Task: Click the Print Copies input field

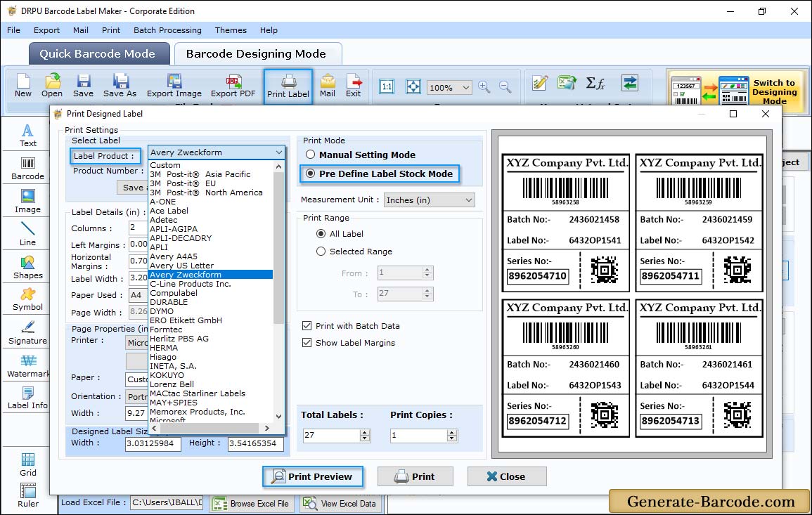Action: click(x=418, y=436)
